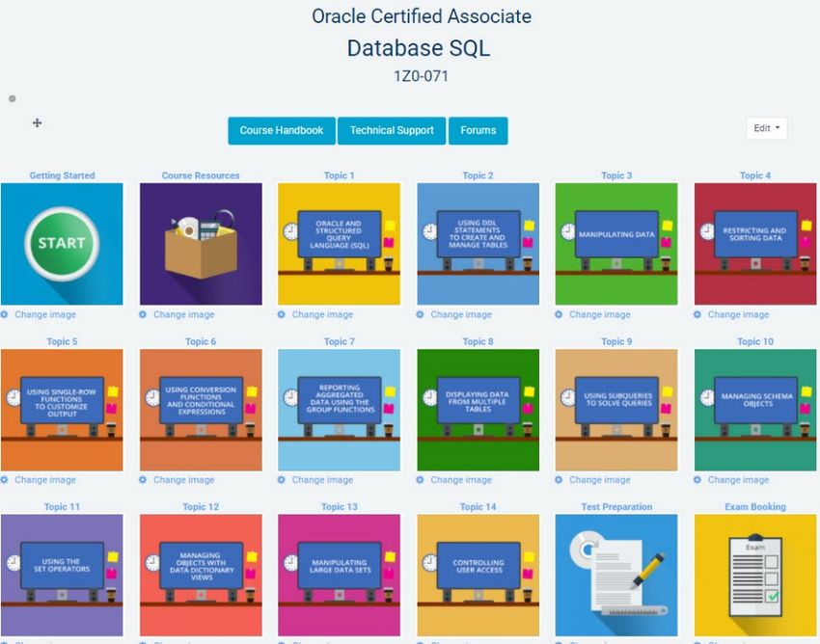820x644 pixels.
Task: Expand the Edit dropdown menu
Action: (767, 128)
